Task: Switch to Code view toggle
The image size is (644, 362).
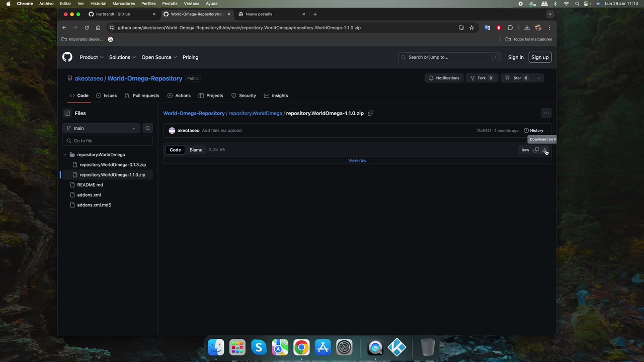Action: 175,150
